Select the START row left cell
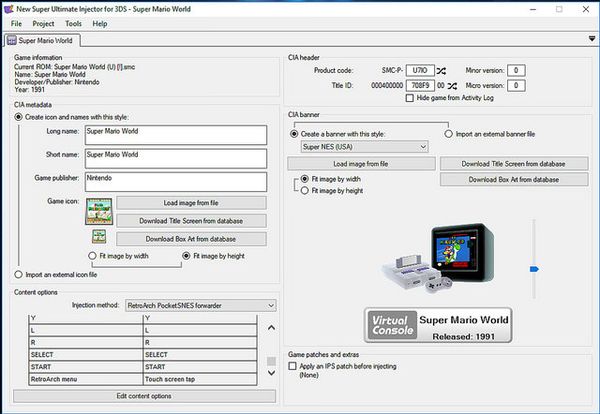The width and height of the screenshot is (600, 414). pyautogui.click(x=86, y=367)
